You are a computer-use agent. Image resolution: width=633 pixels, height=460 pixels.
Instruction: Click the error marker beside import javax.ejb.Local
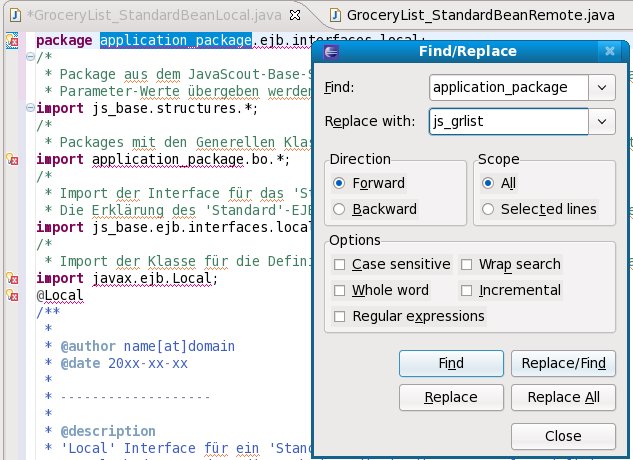[11, 278]
